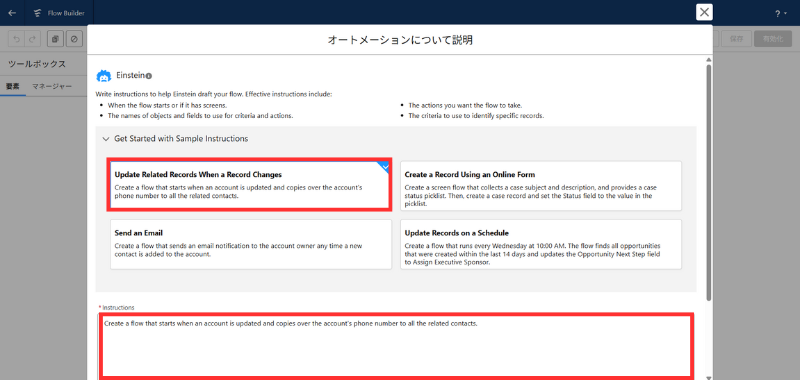Screen dimensions: 800x380
Task: Select Update Related Records When a Record Changes card
Action: [x=249, y=184]
